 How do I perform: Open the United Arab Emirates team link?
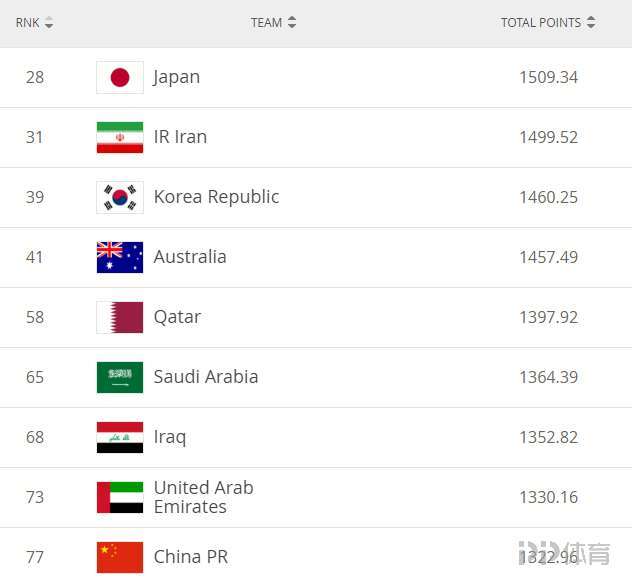203,497
